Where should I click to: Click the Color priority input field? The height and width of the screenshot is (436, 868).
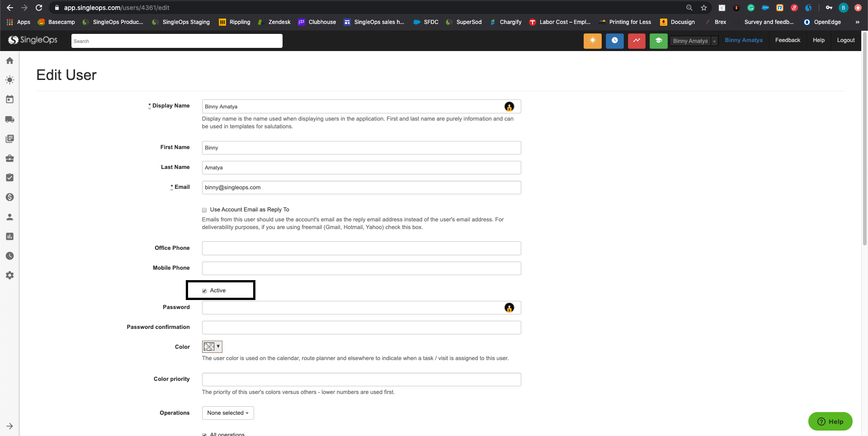tap(361, 380)
